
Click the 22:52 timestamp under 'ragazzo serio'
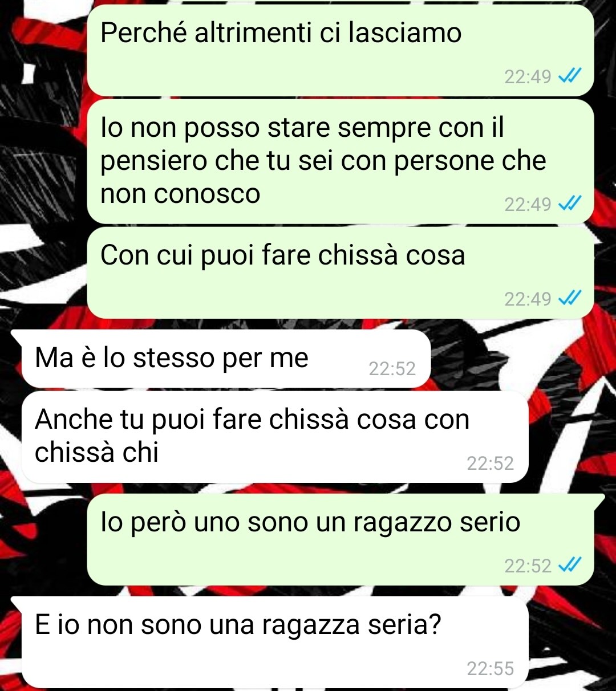pos(528,566)
